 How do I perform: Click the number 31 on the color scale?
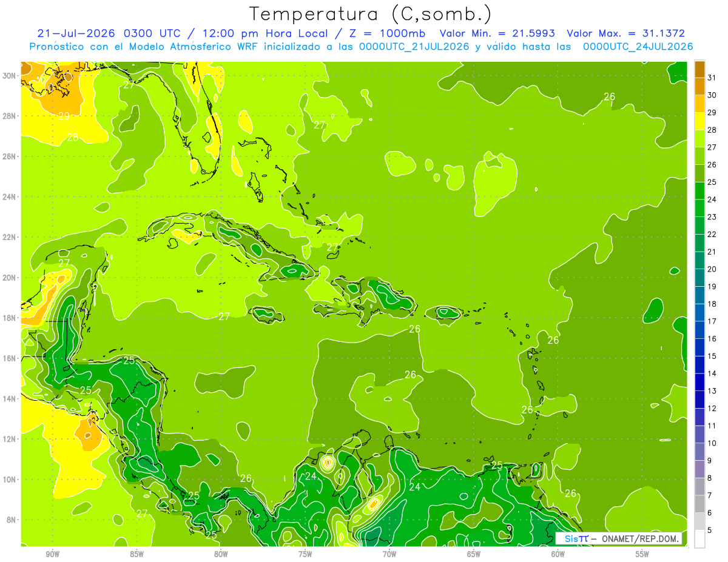click(712, 78)
